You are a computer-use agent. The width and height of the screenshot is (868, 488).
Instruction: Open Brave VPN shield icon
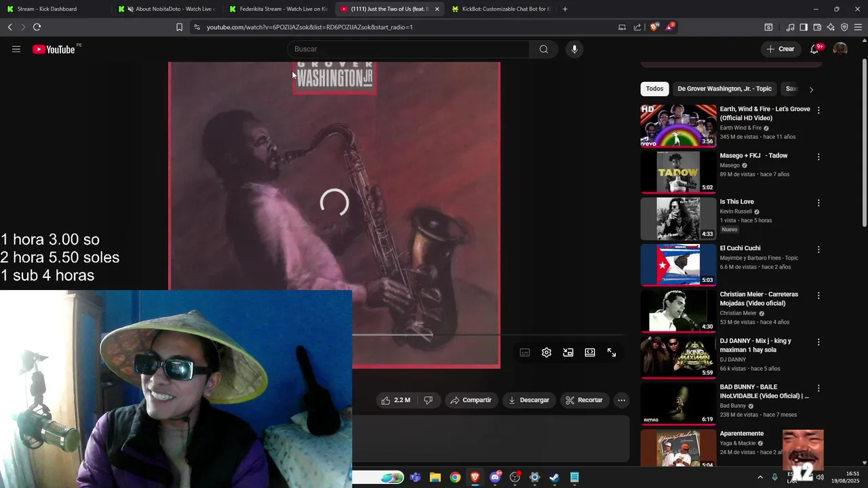844,27
